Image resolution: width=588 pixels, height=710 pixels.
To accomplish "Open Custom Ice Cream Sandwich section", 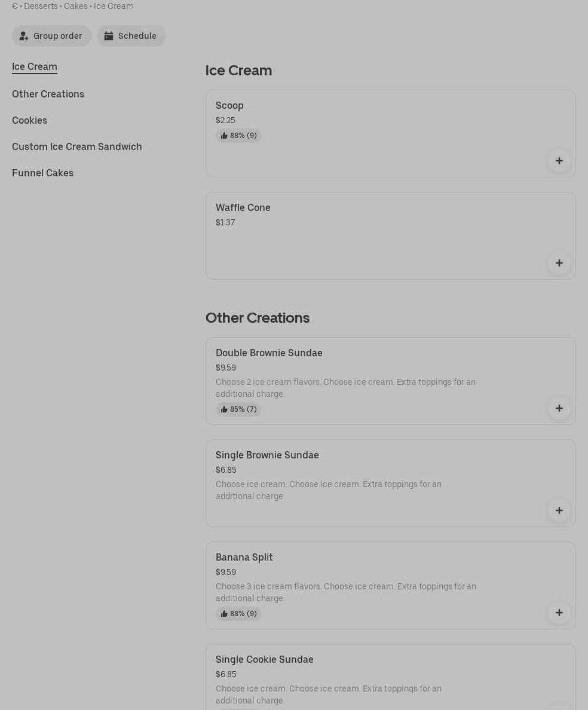I will tap(77, 146).
